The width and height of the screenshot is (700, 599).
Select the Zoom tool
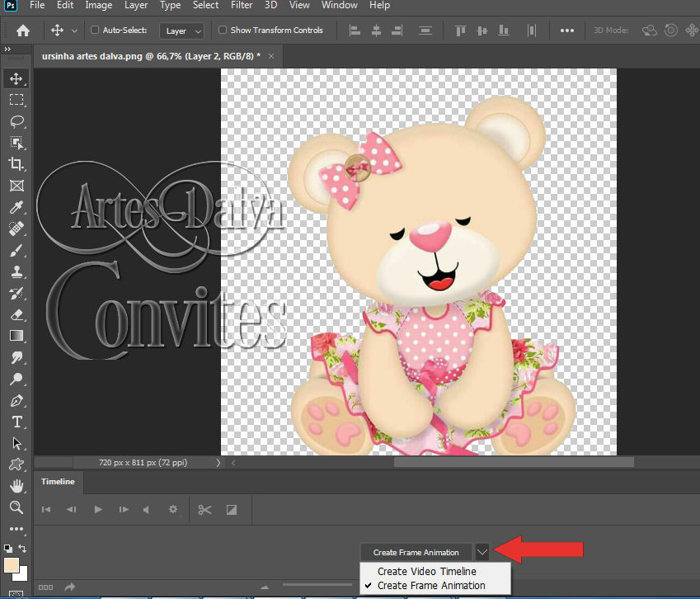[16, 507]
